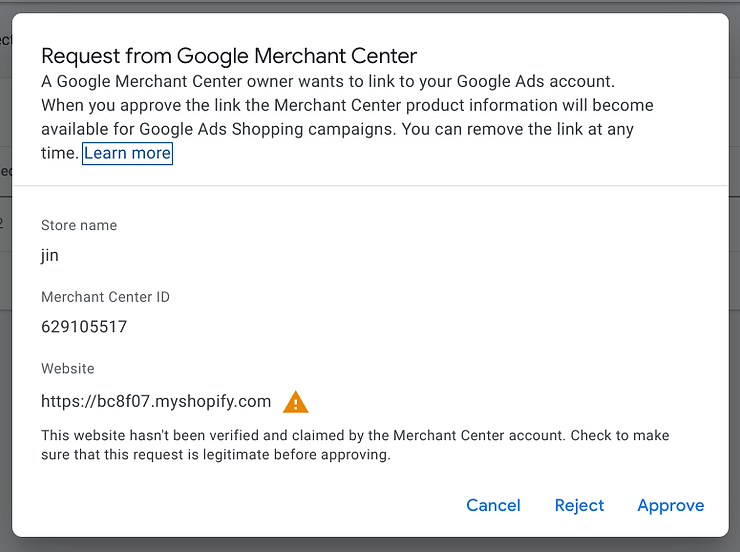Click the unverified website warning message
The image size is (740, 552).
coord(355,445)
